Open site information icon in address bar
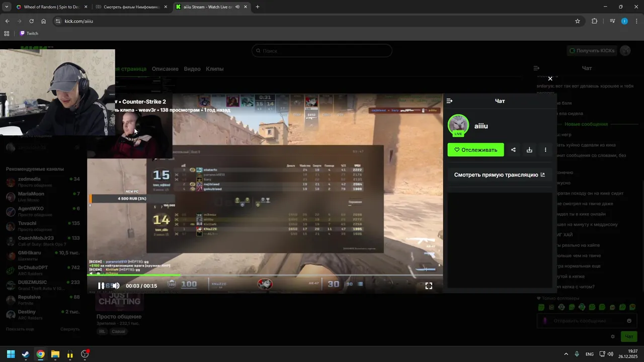The height and width of the screenshot is (362, 644). [58, 21]
